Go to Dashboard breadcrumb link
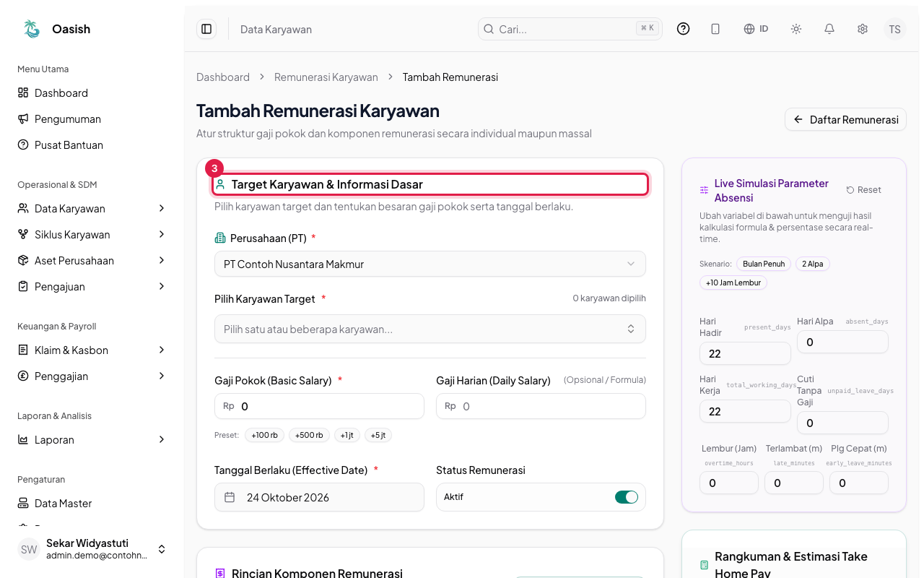 [223, 77]
